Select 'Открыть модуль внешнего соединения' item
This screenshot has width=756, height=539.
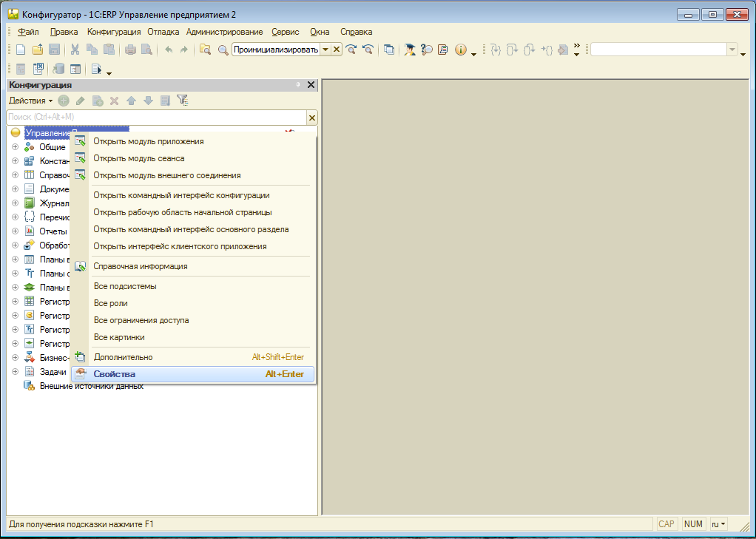point(193,175)
